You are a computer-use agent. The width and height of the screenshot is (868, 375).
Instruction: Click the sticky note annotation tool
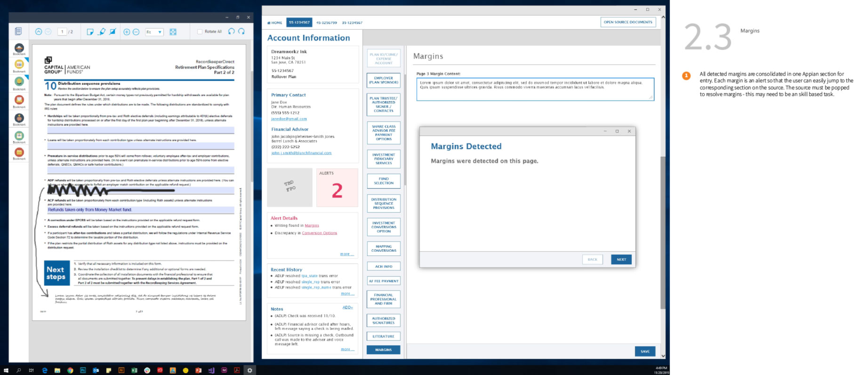pos(90,32)
